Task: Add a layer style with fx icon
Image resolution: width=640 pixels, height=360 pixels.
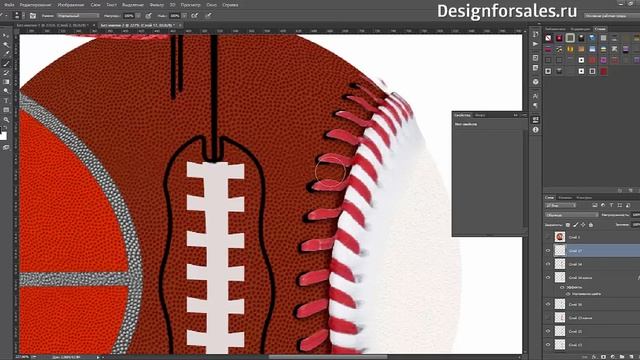Action: click(594, 357)
